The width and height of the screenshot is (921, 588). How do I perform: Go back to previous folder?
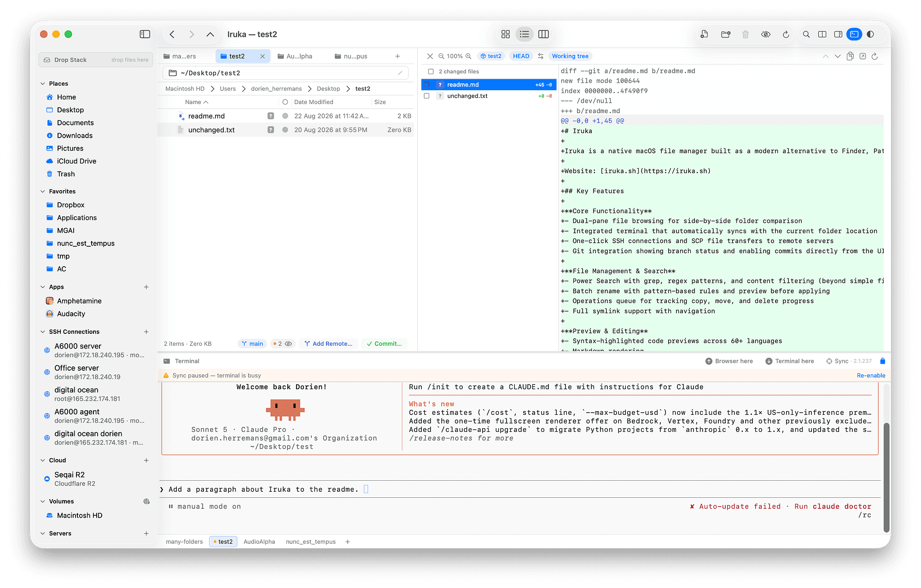pyautogui.click(x=172, y=34)
